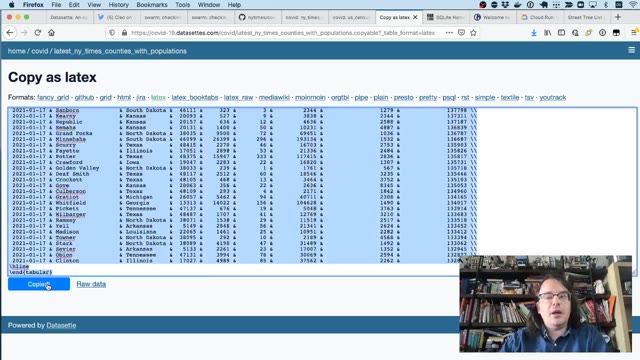This screenshot has width=640, height=360.
Task: Choose fancy_grid format
Action: click(53, 98)
